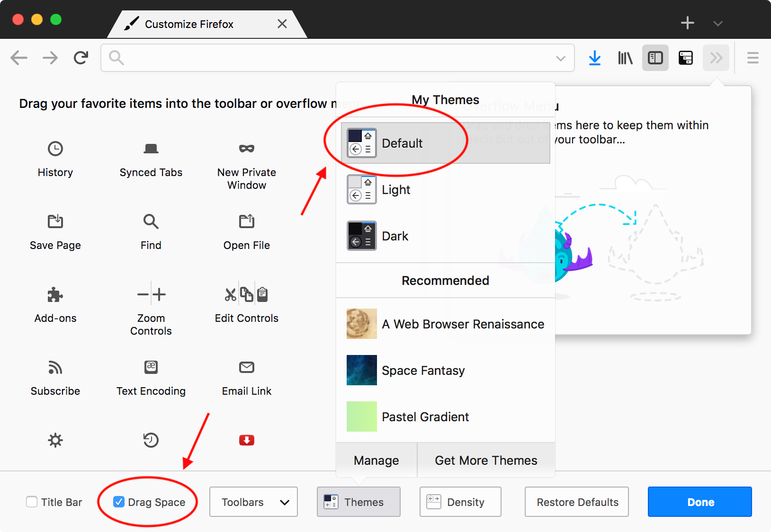Select the gear Preferences icon
Screen dimensions: 771x532
[55, 440]
